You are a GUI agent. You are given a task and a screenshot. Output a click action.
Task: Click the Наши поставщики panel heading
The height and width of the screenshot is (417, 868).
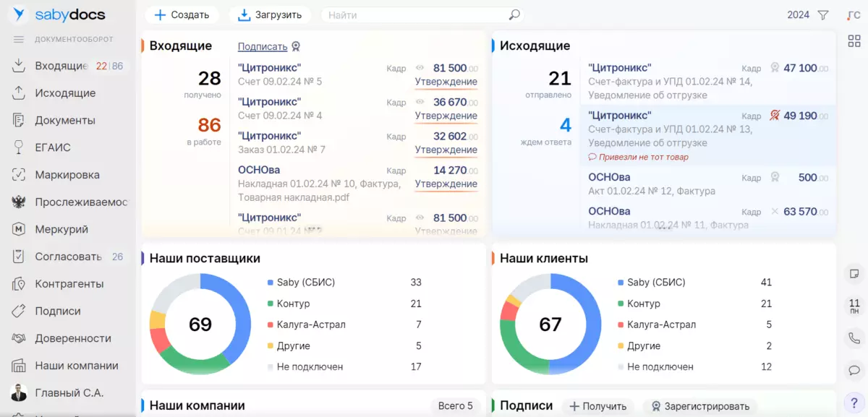point(205,258)
